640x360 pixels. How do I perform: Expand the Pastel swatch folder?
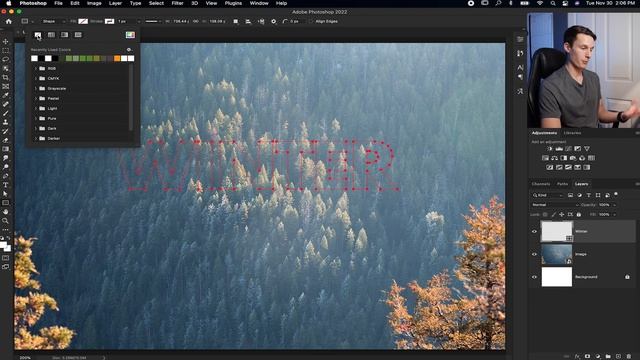36,98
